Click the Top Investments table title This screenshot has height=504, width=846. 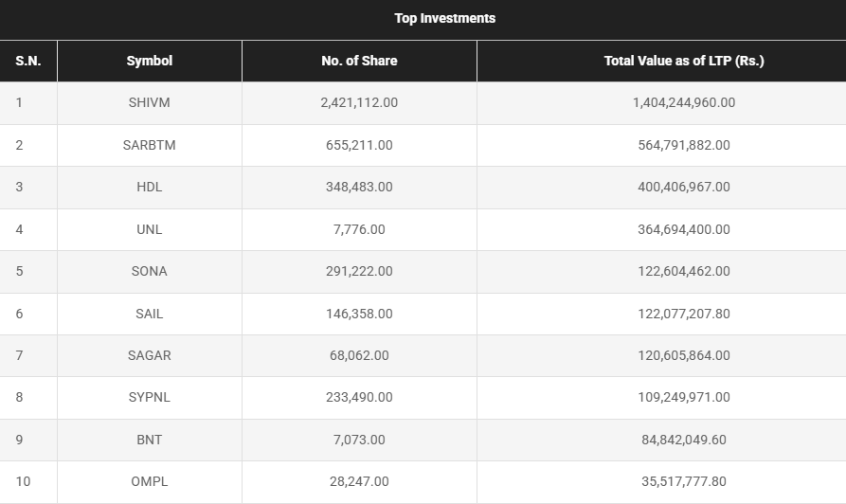pyautogui.click(x=444, y=18)
